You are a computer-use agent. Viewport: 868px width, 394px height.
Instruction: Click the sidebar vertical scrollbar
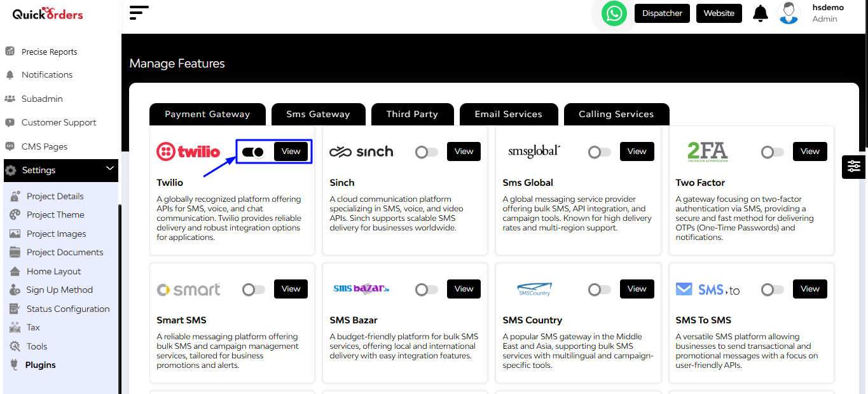point(120,299)
